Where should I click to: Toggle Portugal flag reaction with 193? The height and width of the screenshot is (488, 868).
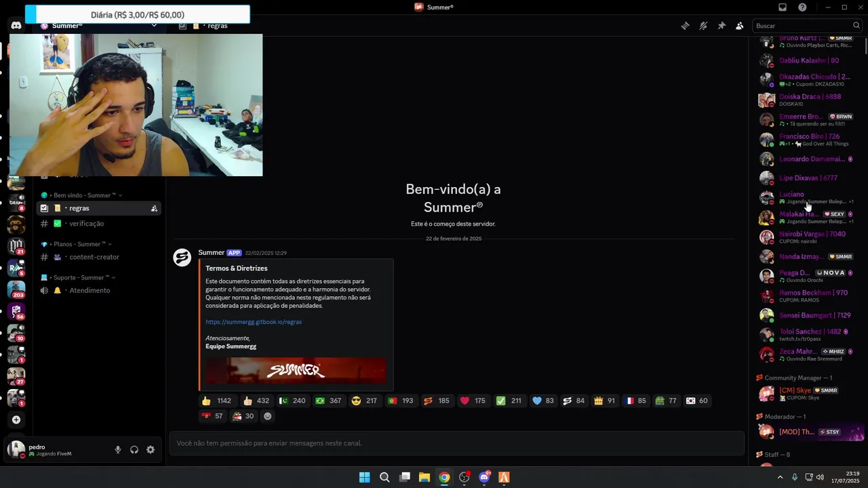(401, 401)
